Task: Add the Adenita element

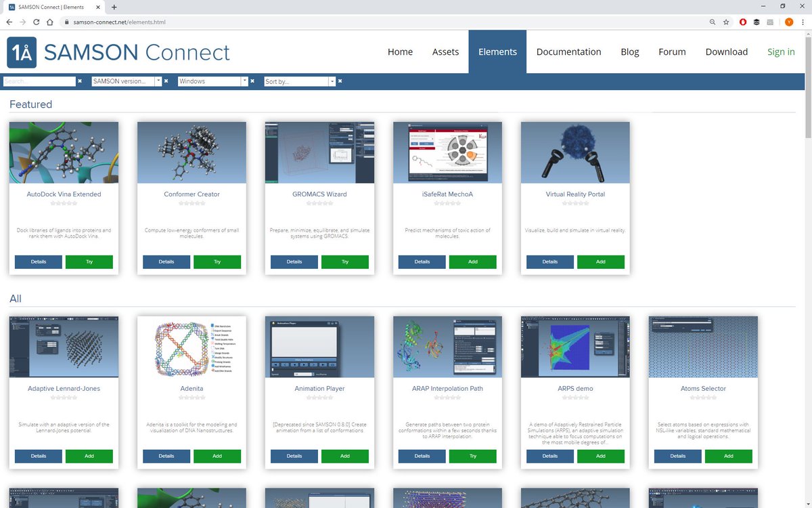Action: pos(217,456)
